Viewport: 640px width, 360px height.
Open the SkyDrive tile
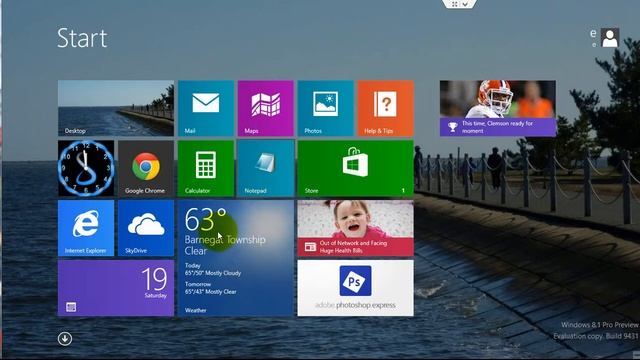(x=146, y=228)
